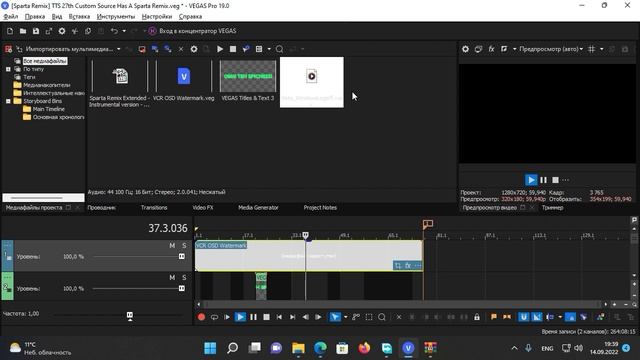Screen dimensions: 640x360
Task: Mute track 2 with its M button
Action: (x=172, y=278)
